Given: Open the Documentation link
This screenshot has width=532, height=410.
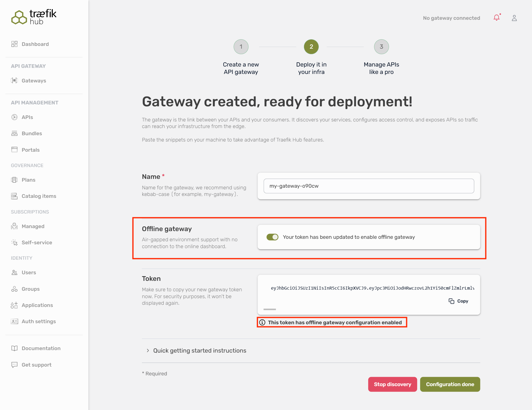Looking at the screenshot, I should coord(41,348).
